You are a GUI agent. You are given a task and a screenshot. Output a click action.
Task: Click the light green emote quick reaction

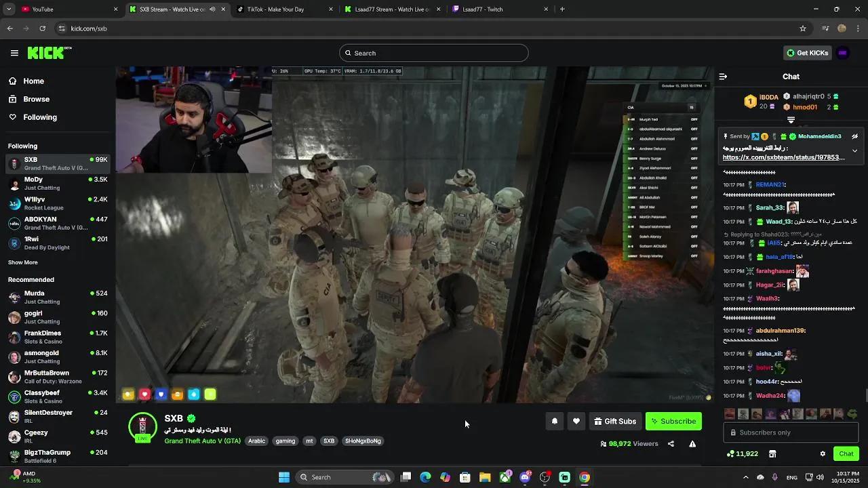coord(210,394)
